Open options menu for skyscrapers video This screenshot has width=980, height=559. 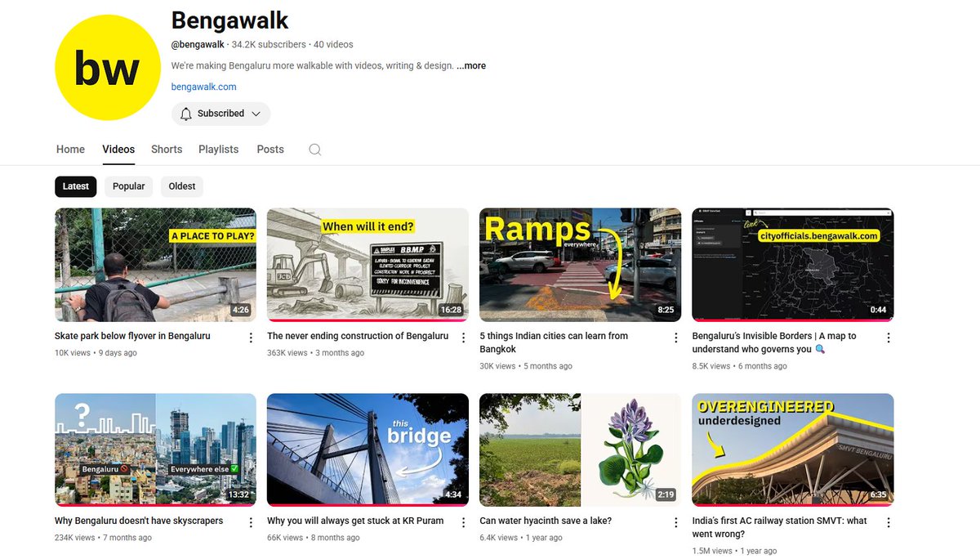click(x=251, y=522)
